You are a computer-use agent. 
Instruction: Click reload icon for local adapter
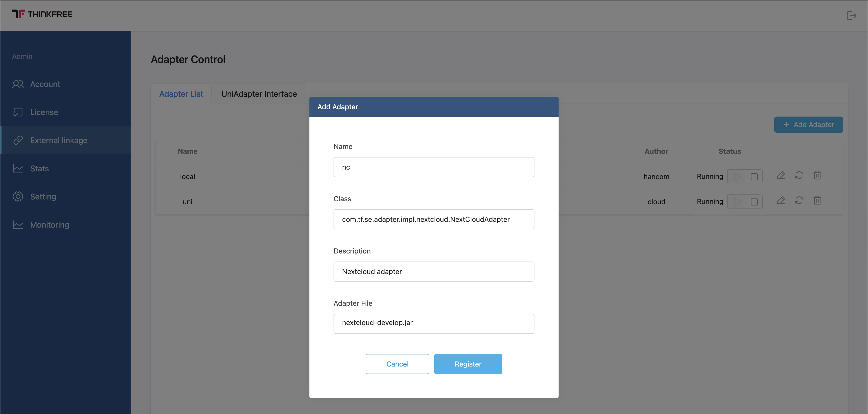point(799,176)
